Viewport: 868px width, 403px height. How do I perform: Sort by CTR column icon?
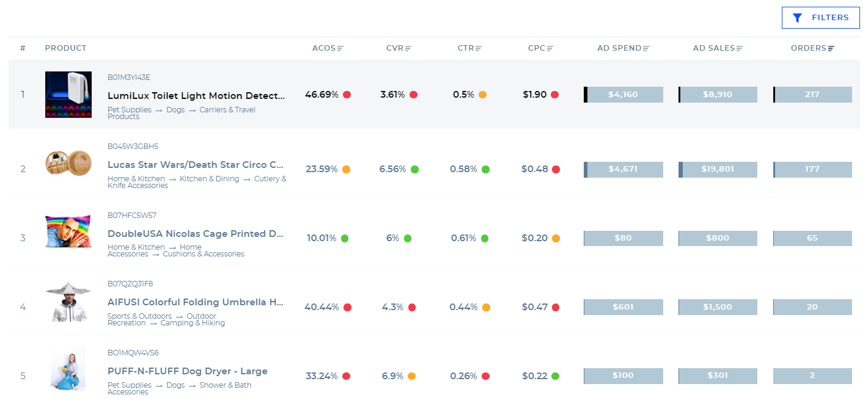point(479,48)
